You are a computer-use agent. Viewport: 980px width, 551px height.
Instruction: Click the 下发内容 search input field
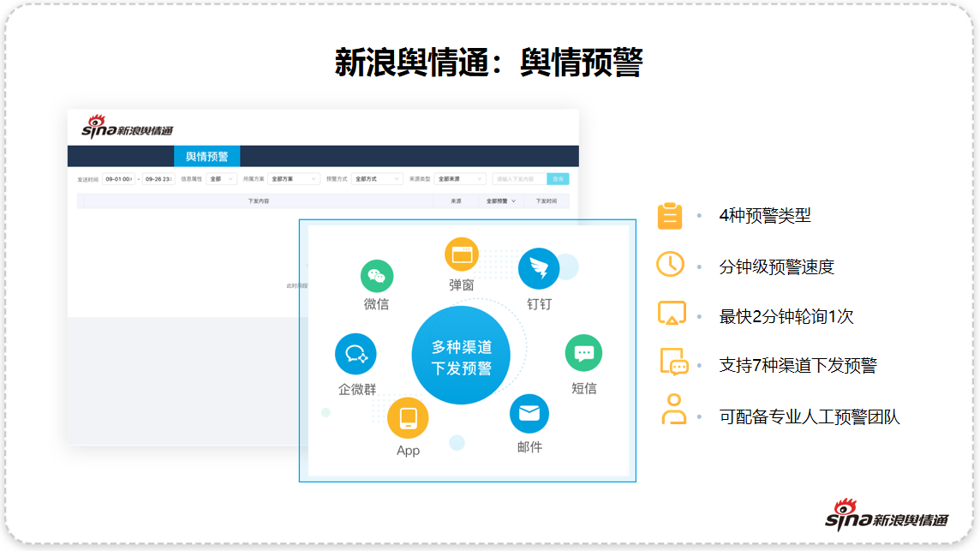click(x=517, y=179)
